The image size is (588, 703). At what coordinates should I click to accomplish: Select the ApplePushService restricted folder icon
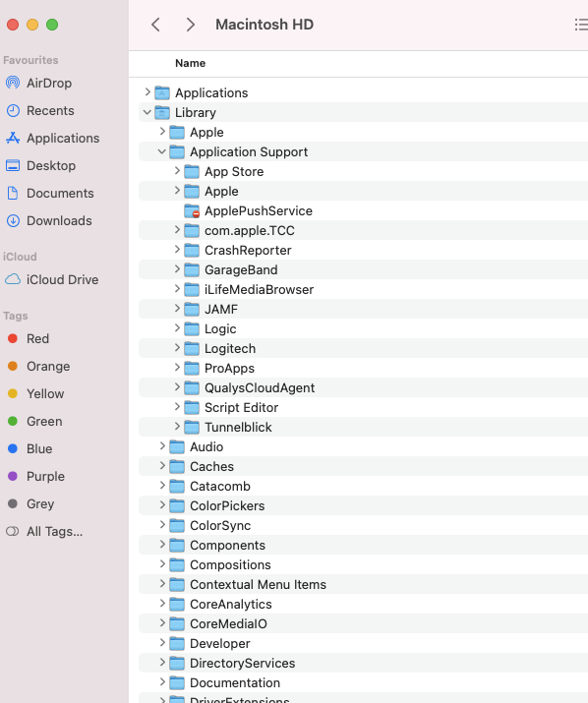tap(192, 210)
